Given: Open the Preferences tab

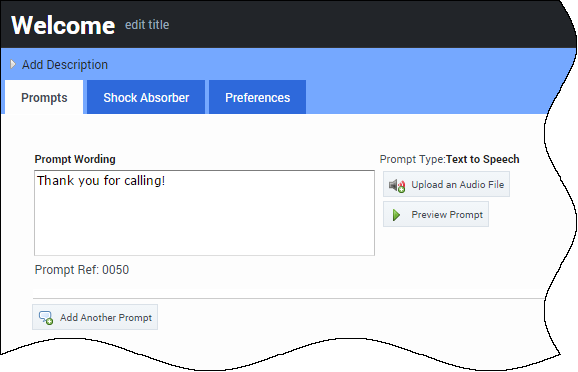Looking at the screenshot, I should pyautogui.click(x=257, y=97).
